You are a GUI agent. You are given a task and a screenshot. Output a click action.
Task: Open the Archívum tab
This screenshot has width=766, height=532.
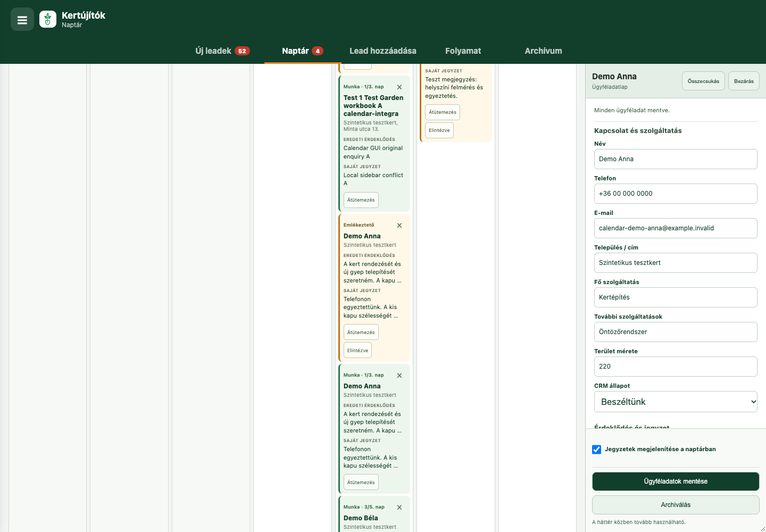(x=543, y=51)
